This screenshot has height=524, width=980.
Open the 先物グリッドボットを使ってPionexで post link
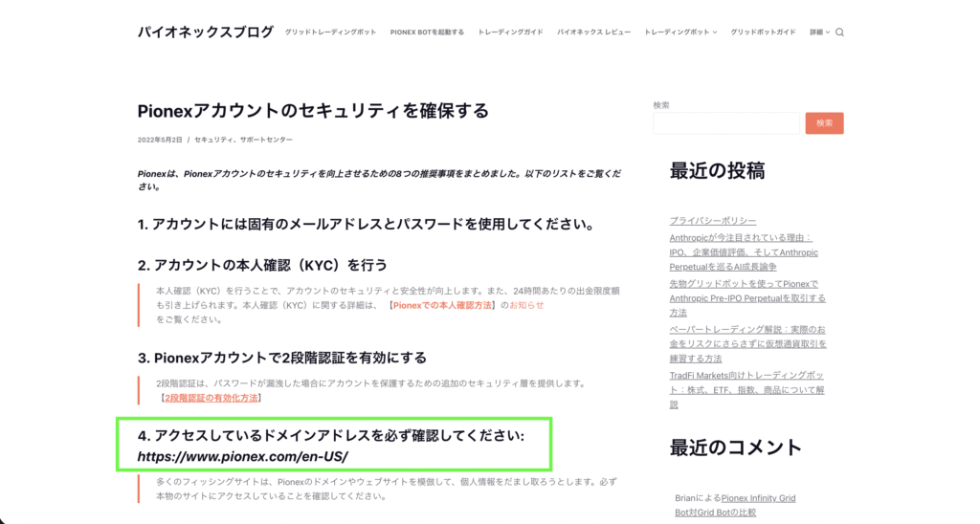tap(747, 298)
